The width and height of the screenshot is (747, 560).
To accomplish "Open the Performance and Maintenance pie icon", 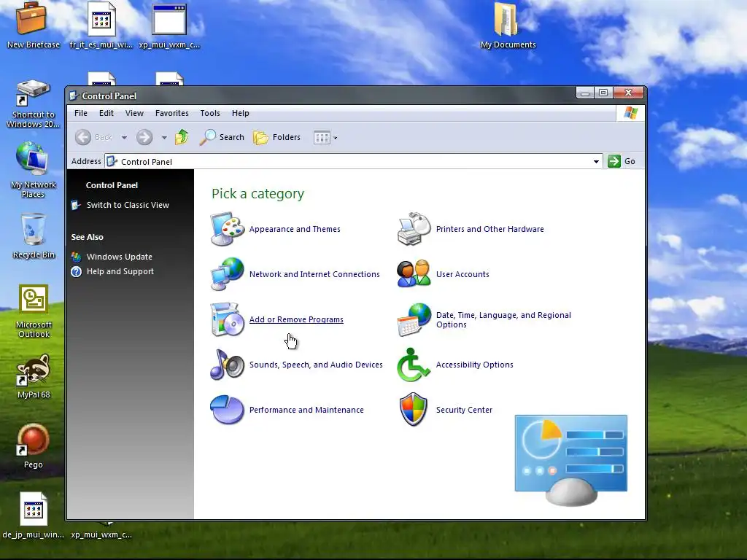I will (x=228, y=410).
